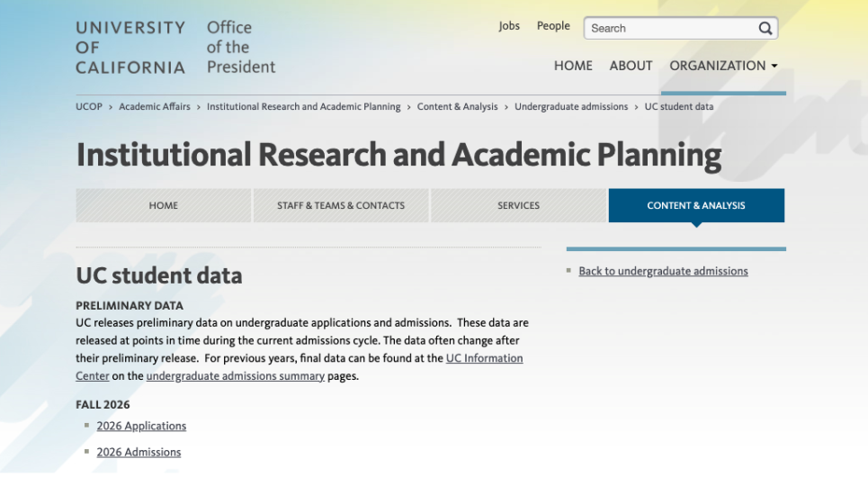Click the Institutional Research and Academic Planning heading
This screenshot has height=486, width=868.
(x=398, y=155)
